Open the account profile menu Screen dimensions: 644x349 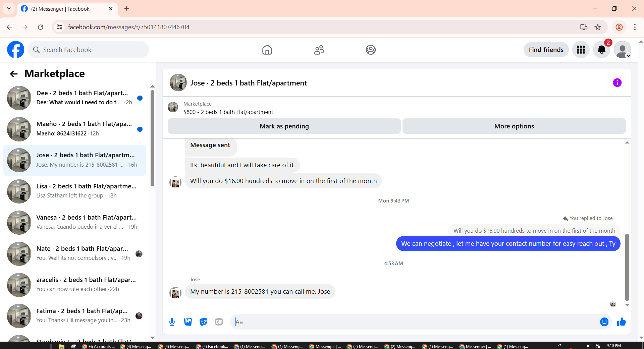(x=623, y=50)
